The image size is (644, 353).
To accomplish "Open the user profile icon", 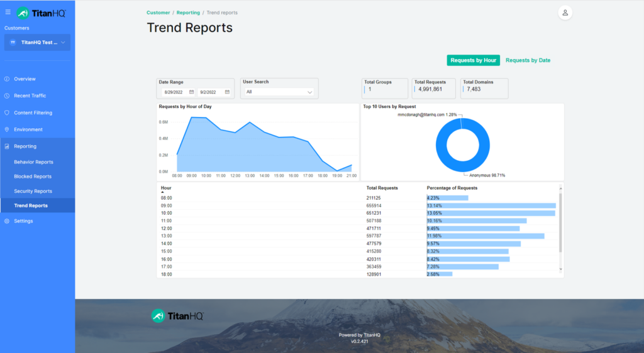I will pyautogui.click(x=565, y=13).
